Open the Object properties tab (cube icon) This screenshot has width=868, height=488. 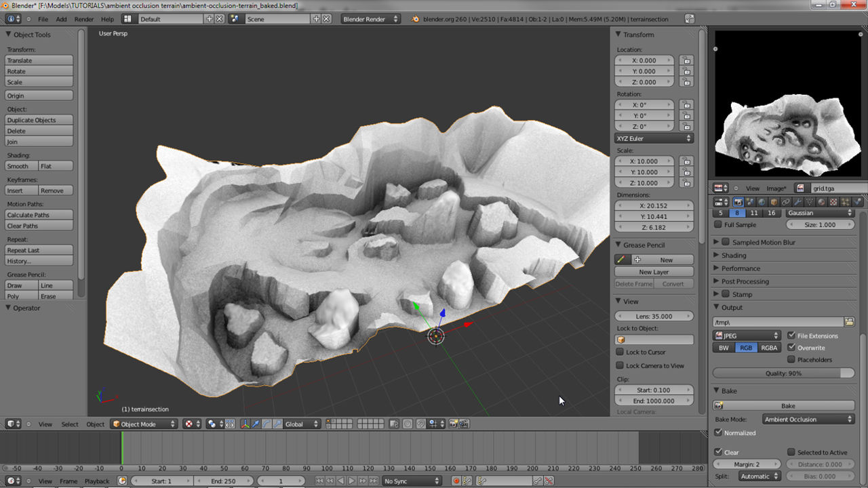tap(774, 201)
